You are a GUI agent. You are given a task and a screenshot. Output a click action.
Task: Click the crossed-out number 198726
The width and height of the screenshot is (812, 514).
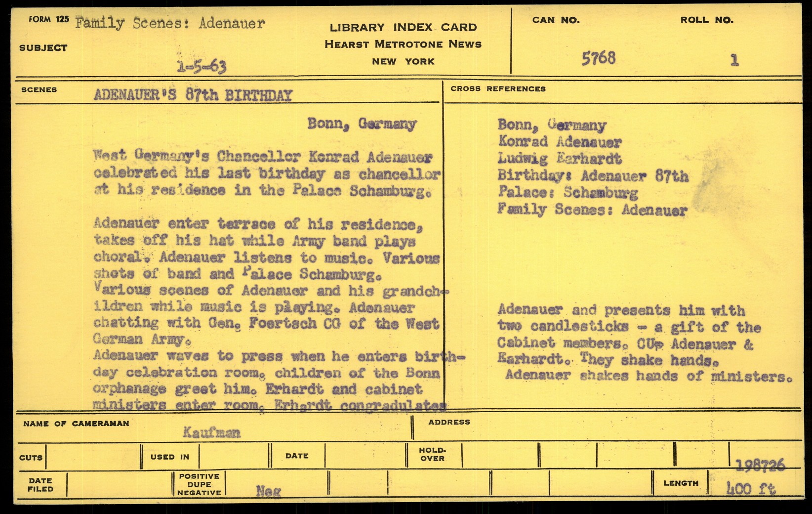tap(760, 465)
